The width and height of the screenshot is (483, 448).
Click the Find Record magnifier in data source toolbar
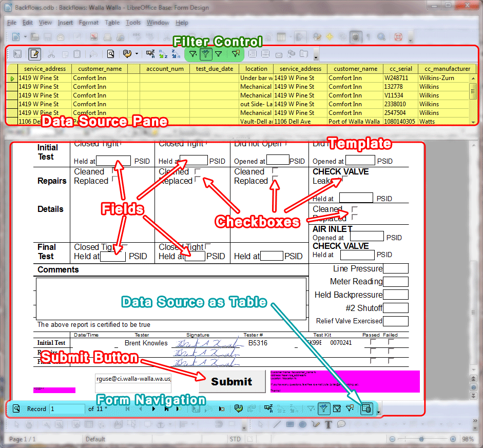[x=110, y=54]
